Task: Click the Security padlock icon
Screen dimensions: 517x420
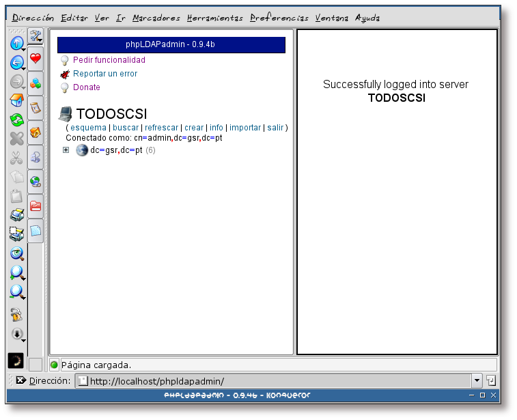Action: pos(16,313)
